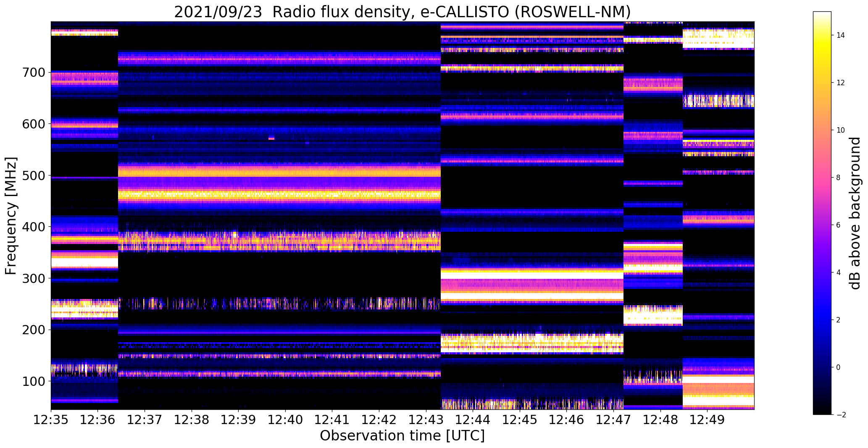Click the 12:41 time tick label

[332, 419]
